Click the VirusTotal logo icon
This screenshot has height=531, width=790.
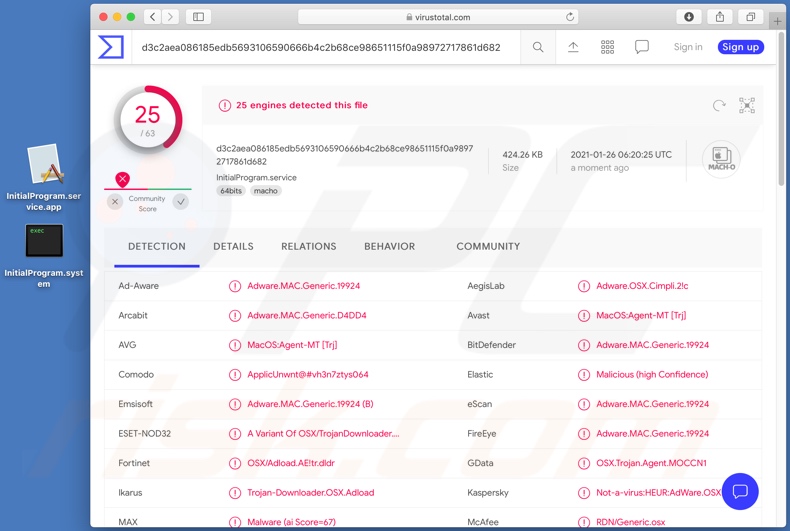[x=111, y=47]
